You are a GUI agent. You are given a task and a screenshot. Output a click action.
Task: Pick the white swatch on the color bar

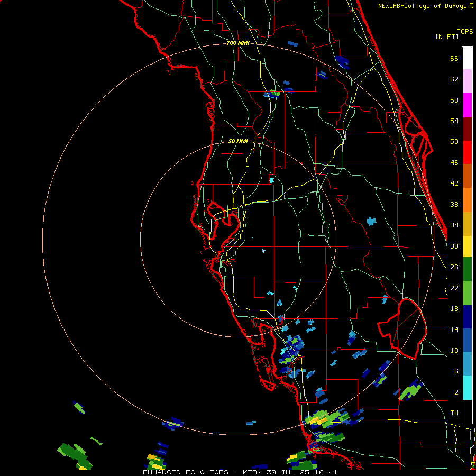pos(467,58)
